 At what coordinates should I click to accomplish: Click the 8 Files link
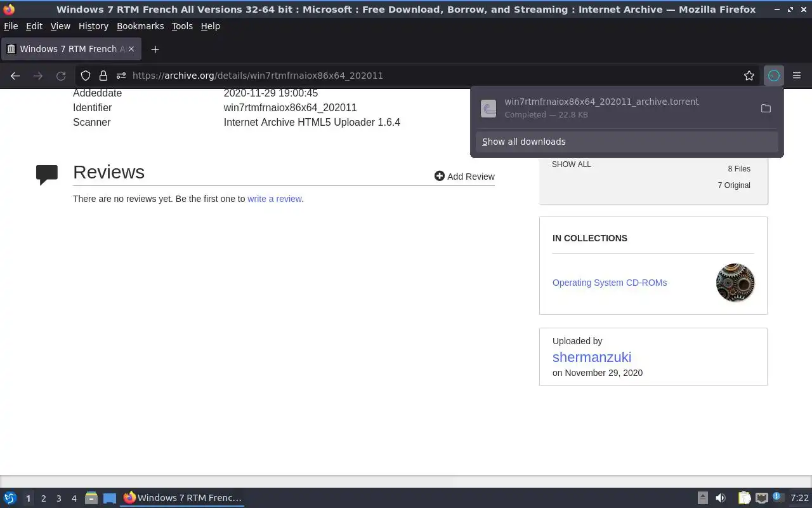pos(739,169)
